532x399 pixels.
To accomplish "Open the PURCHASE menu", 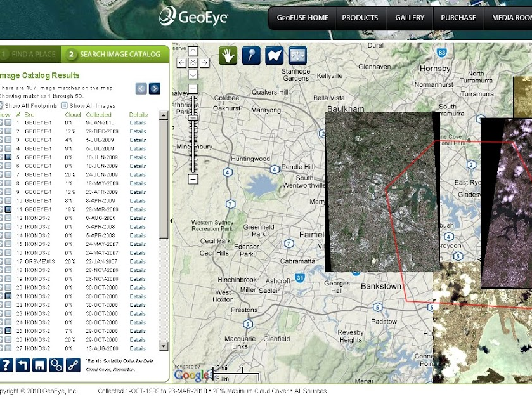I will coord(458,18).
